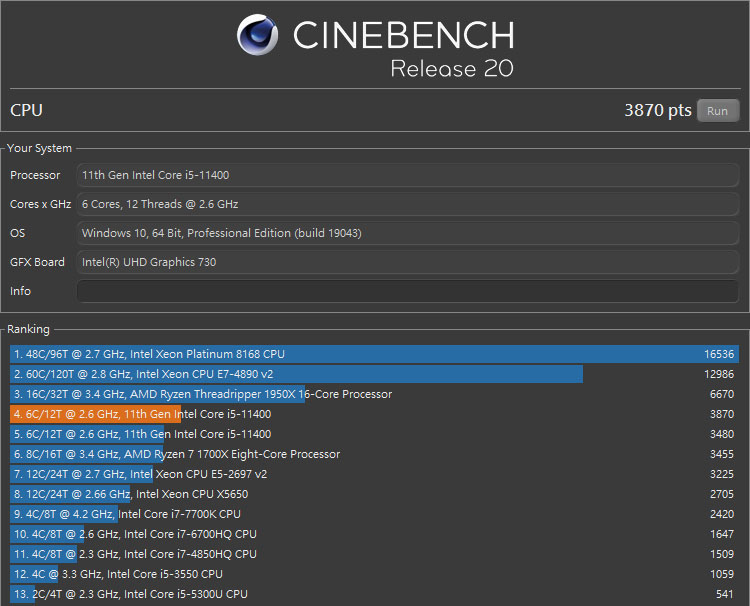Select ranking row 2 Xeon CPU E7-4890 v2
Viewport: 750px width, 606px height.
(x=375, y=374)
